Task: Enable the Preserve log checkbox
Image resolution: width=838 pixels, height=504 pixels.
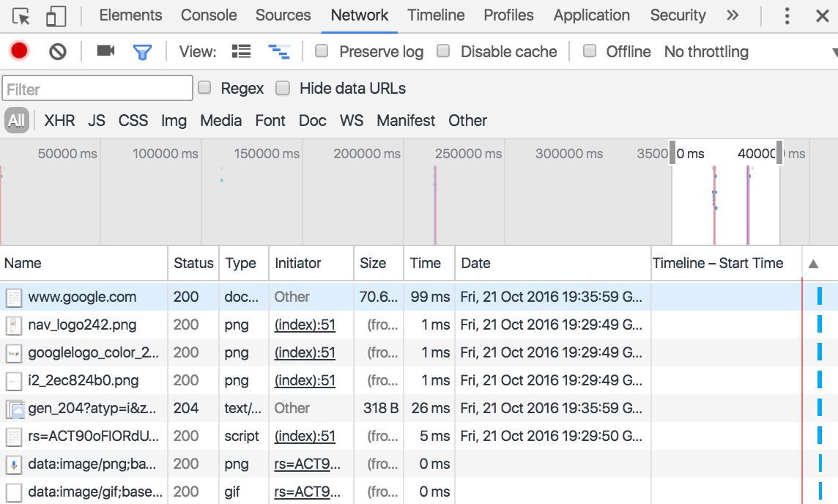Action: 321,51
